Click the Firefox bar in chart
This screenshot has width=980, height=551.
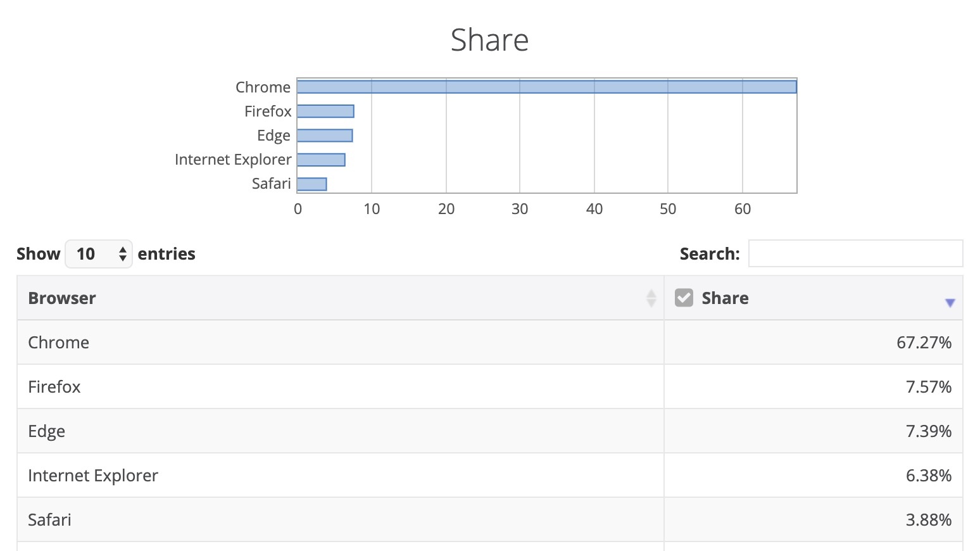[325, 111]
